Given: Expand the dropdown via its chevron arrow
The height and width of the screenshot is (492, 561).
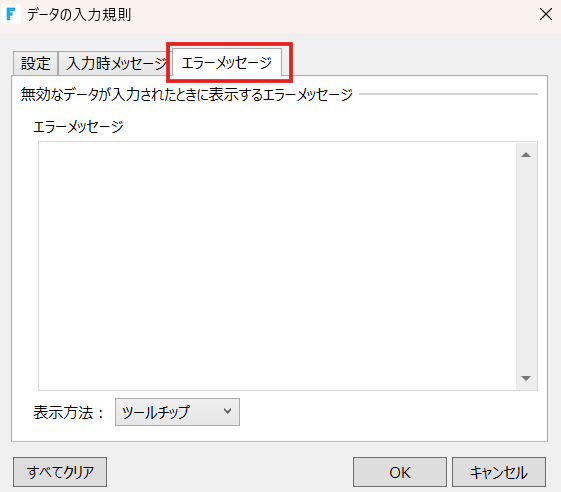Looking at the screenshot, I should (x=227, y=411).
